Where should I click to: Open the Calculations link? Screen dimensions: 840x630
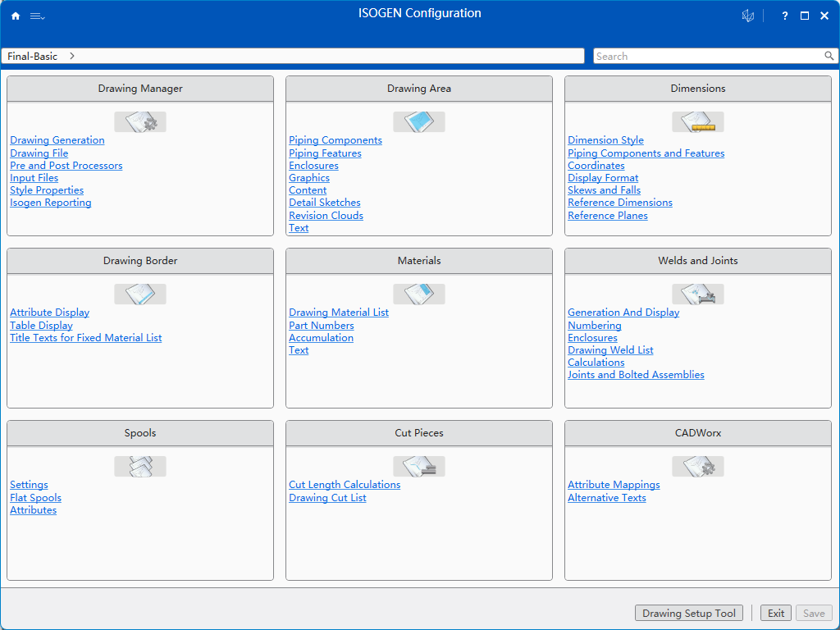(x=596, y=362)
